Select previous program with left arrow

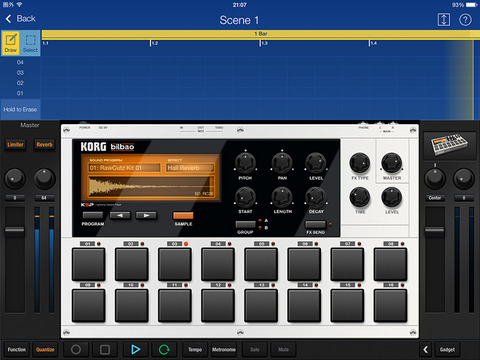pyautogui.click(x=120, y=216)
